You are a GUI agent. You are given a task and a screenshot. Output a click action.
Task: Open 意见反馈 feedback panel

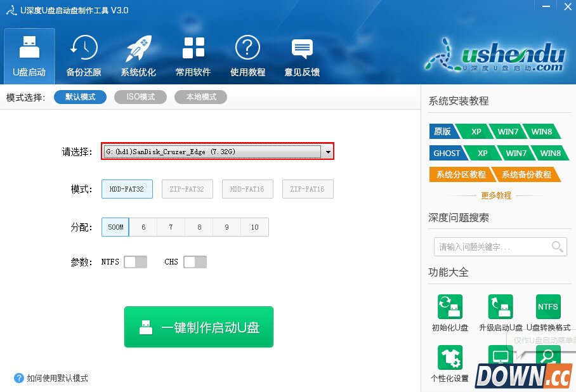(302, 56)
